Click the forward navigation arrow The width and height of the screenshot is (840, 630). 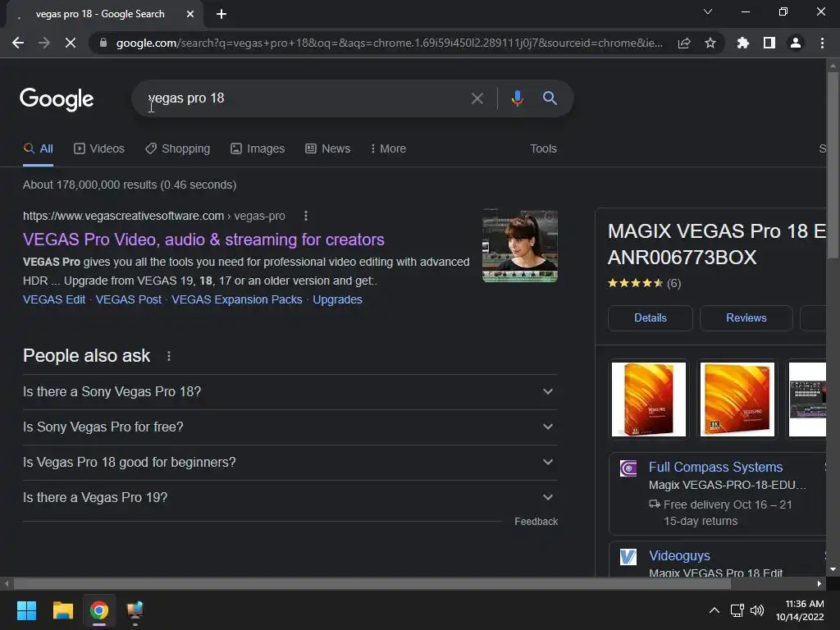(x=44, y=43)
